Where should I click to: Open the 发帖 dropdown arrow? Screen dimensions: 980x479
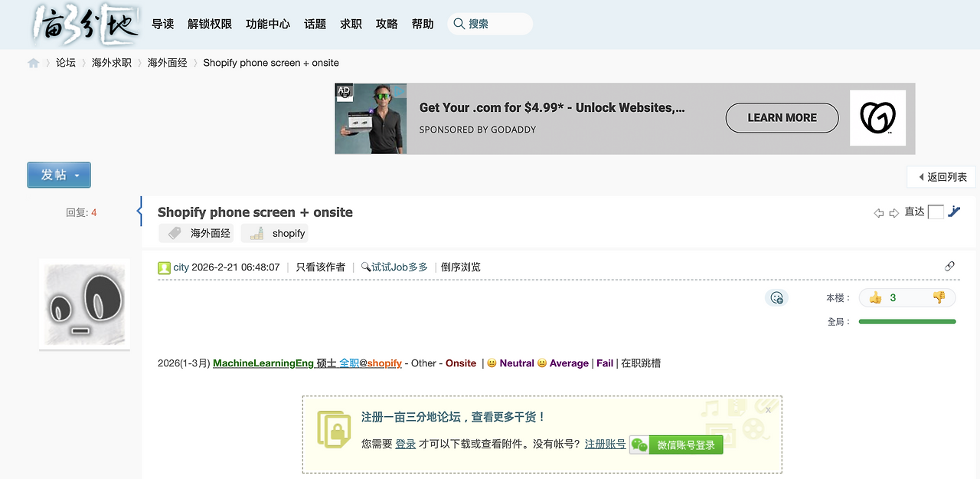pos(75,175)
